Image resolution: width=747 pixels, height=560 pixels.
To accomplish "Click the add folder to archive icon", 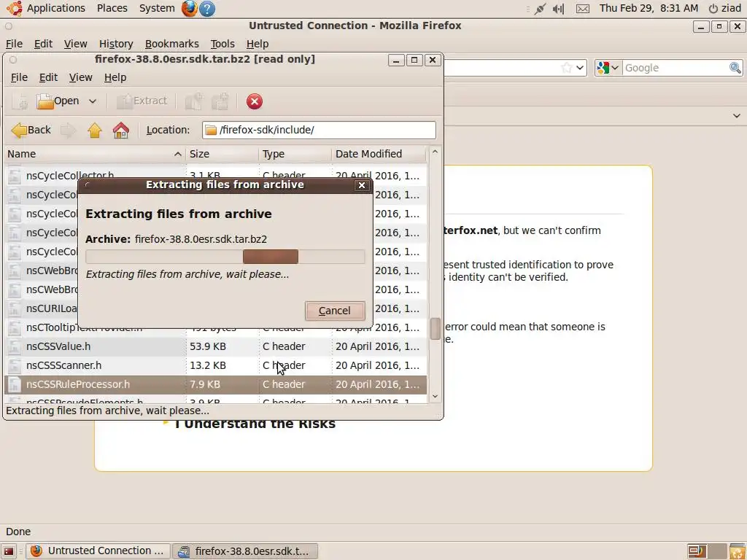I will point(220,101).
